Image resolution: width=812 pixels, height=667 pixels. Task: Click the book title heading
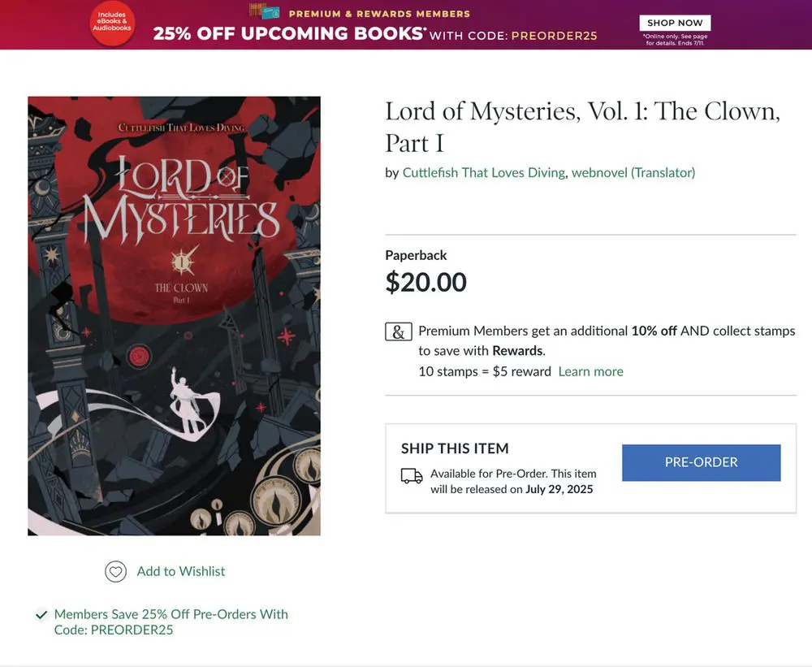point(582,126)
